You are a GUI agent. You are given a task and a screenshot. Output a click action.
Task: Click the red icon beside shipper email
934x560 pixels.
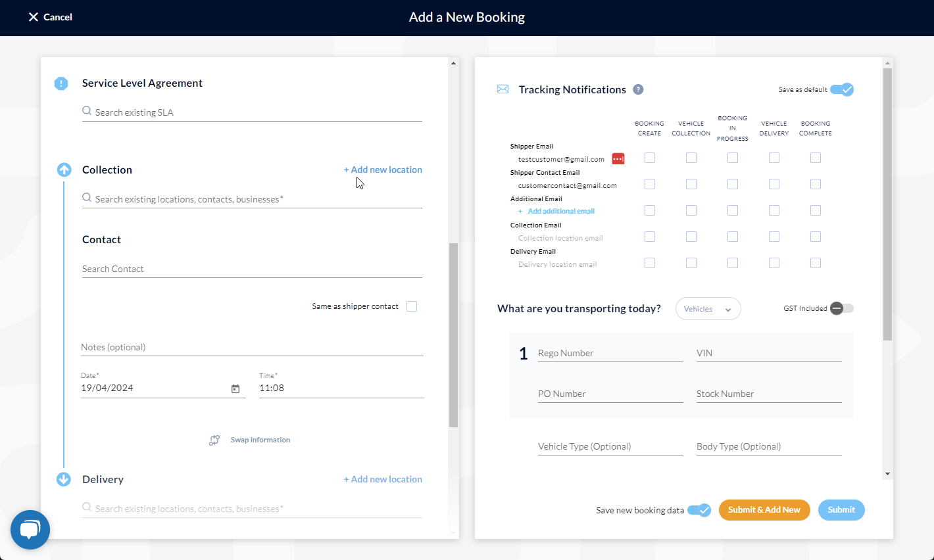point(618,159)
